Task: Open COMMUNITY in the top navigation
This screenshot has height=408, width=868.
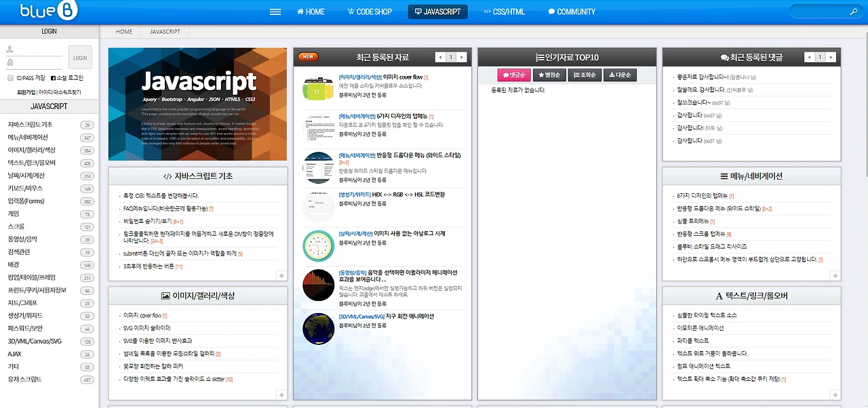Action: [572, 12]
